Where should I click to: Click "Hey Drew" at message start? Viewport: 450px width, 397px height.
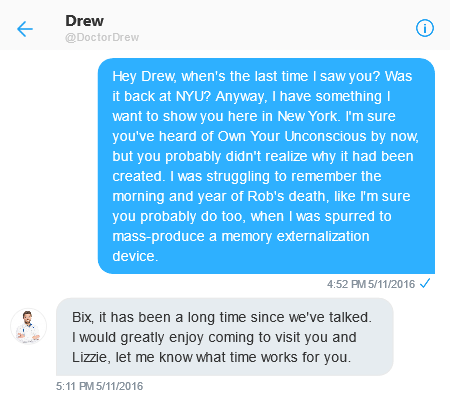(x=143, y=76)
